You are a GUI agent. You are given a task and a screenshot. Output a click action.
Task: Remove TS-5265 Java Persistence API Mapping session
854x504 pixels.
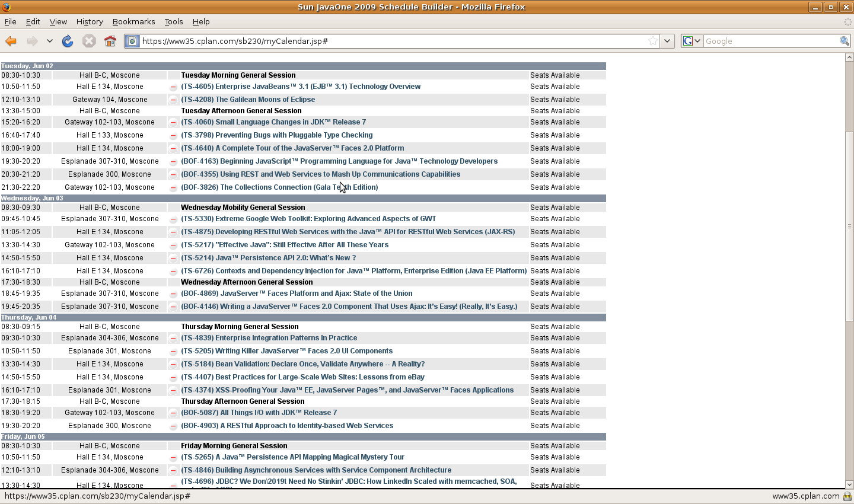point(173,458)
